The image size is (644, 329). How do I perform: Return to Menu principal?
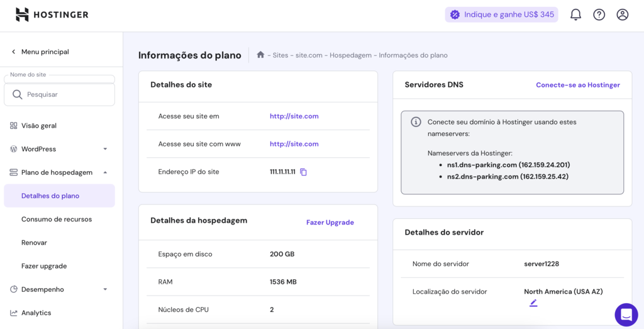(x=45, y=52)
